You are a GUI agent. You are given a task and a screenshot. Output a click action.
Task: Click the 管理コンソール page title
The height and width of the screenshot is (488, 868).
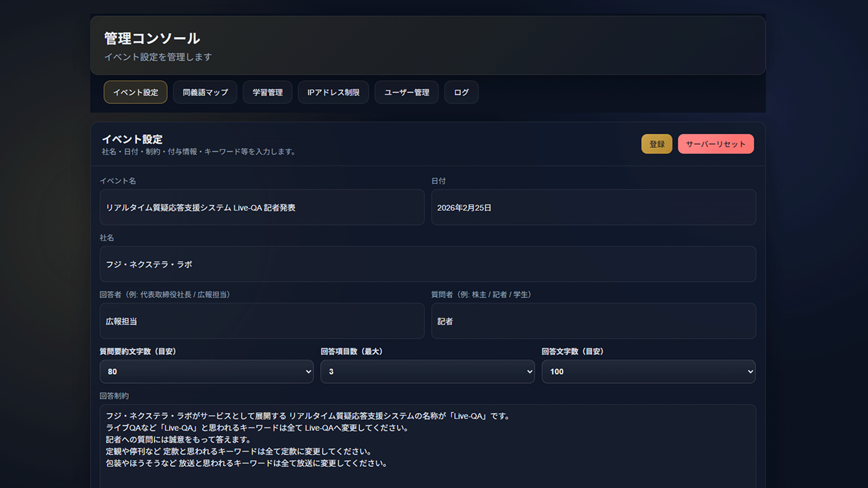point(152,38)
